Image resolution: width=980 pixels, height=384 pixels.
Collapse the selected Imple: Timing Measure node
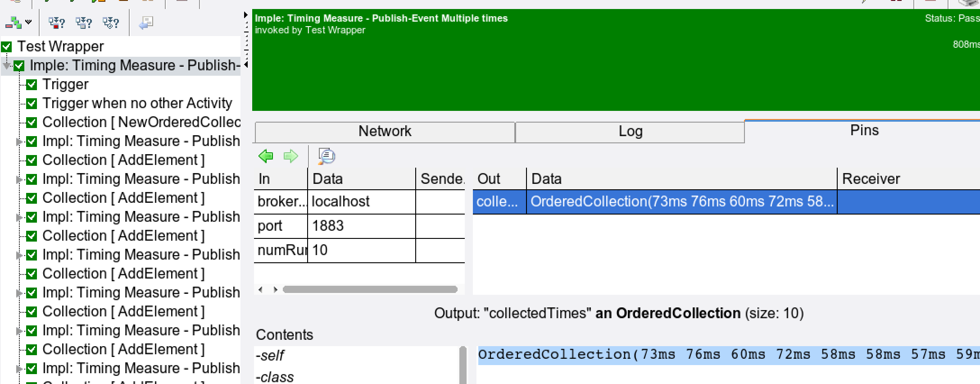point(7,66)
